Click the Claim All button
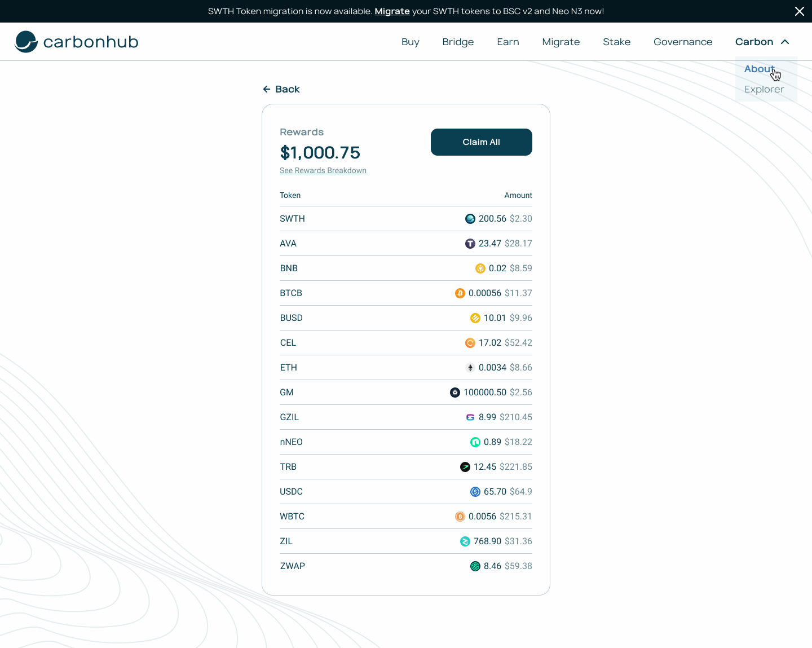 482,142
